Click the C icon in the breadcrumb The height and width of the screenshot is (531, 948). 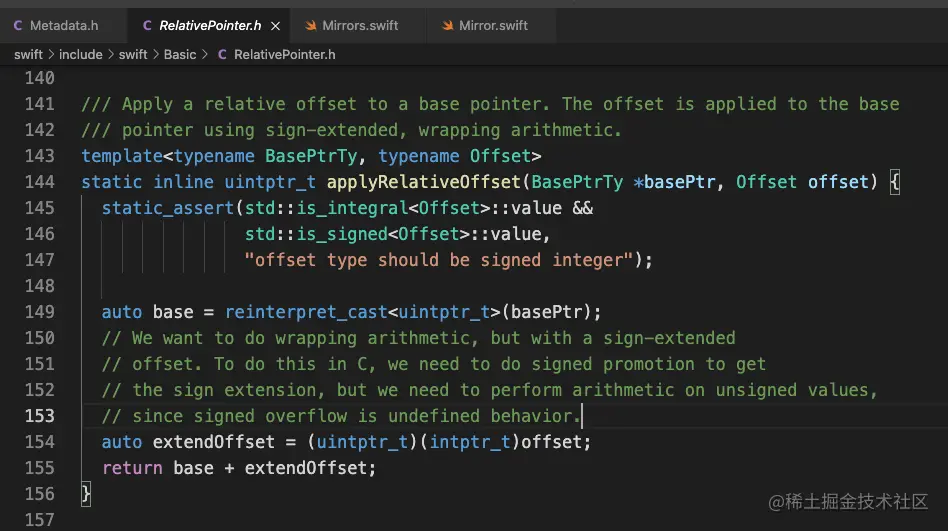[x=222, y=54]
